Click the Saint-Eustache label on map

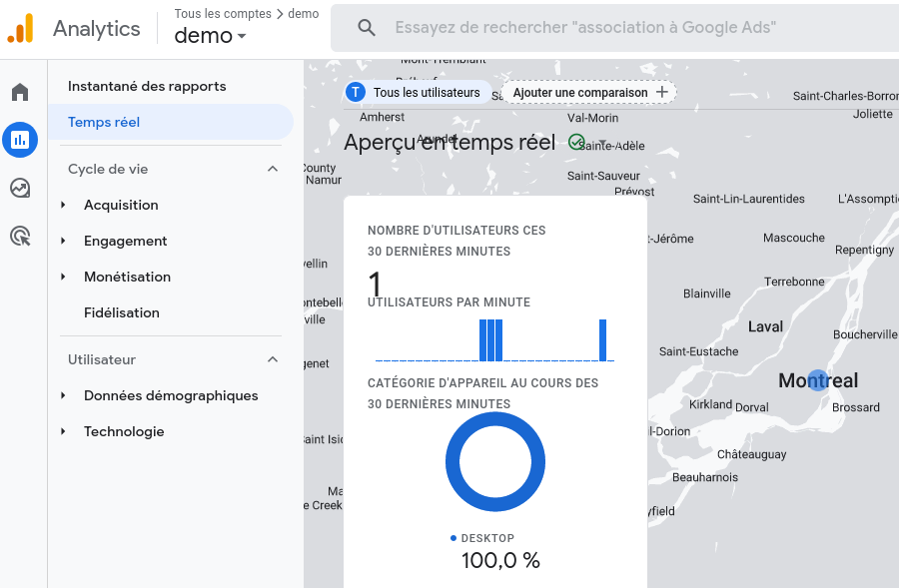click(698, 351)
